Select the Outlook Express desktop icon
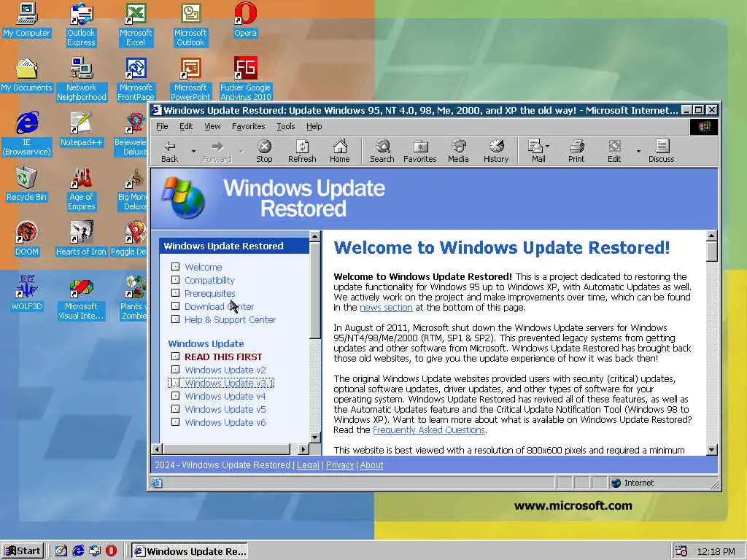 [81, 25]
